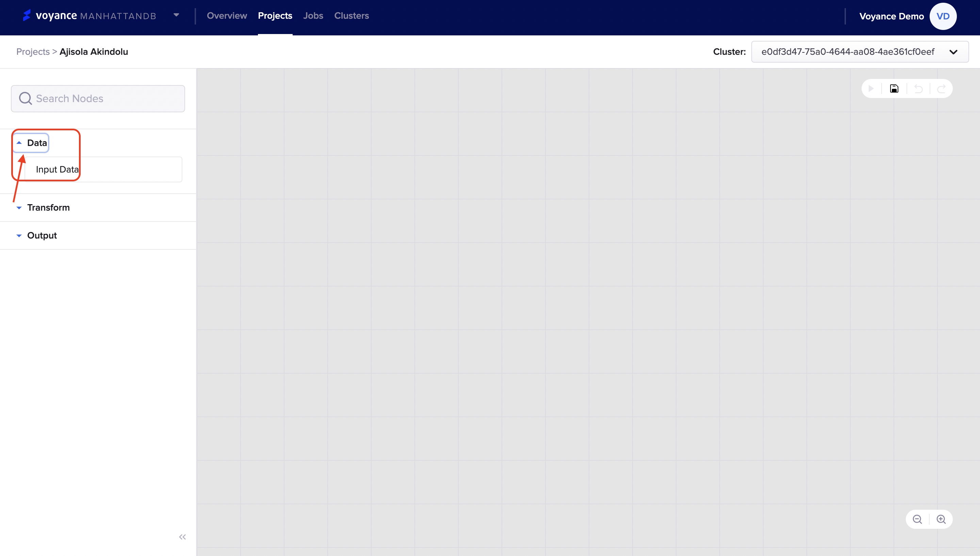This screenshot has width=980, height=556.
Task: Switch to the Jobs tab
Action: [x=313, y=16]
